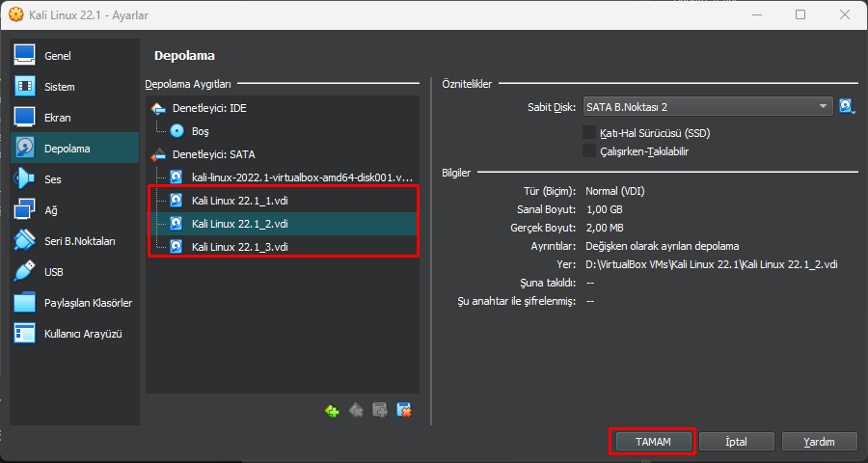Select the Depolama category in sidebar
This screenshot has height=463, width=868.
tap(74, 149)
